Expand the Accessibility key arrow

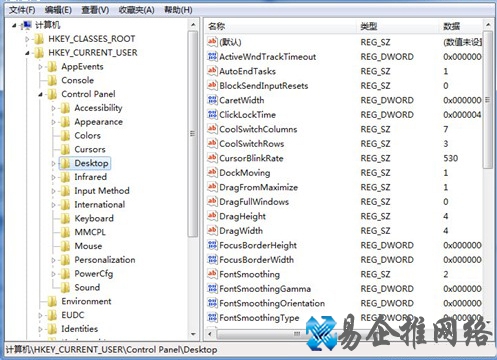pos(53,108)
